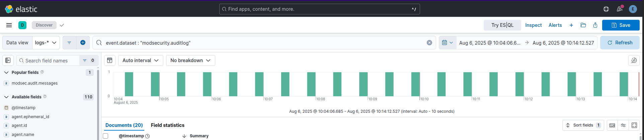The width and height of the screenshot is (644, 140).
Task: Click the Save button
Action: [x=621, y=25]
